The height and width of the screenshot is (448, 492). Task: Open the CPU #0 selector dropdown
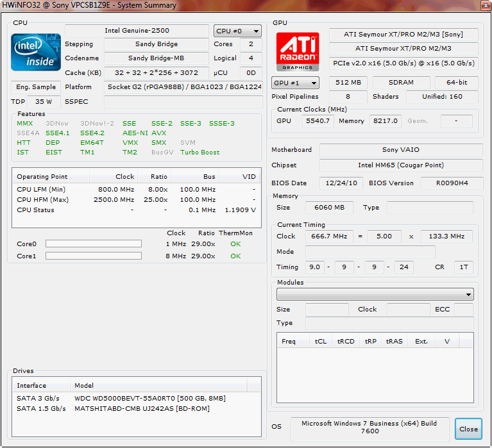coord(237,31)
